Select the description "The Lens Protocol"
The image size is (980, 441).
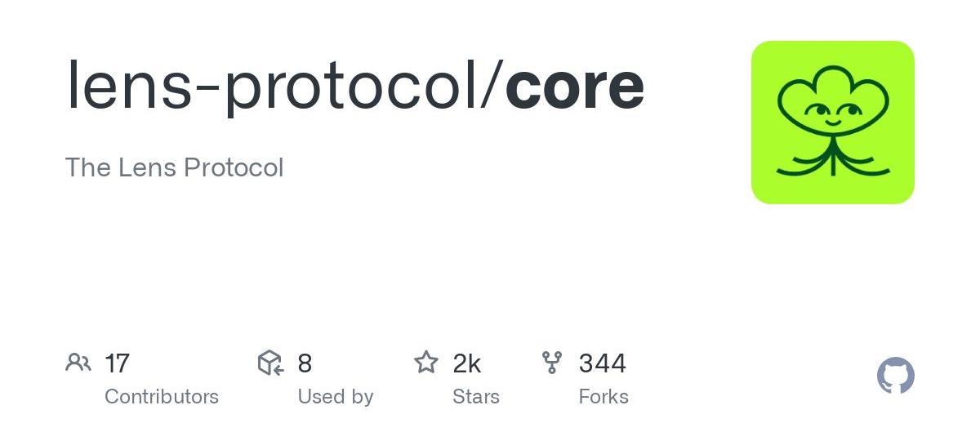[x=174, y=167]
